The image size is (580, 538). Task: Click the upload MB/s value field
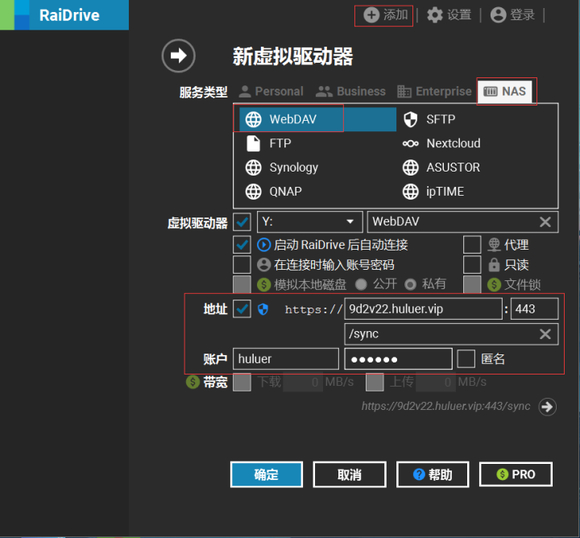tap(435, 382)
